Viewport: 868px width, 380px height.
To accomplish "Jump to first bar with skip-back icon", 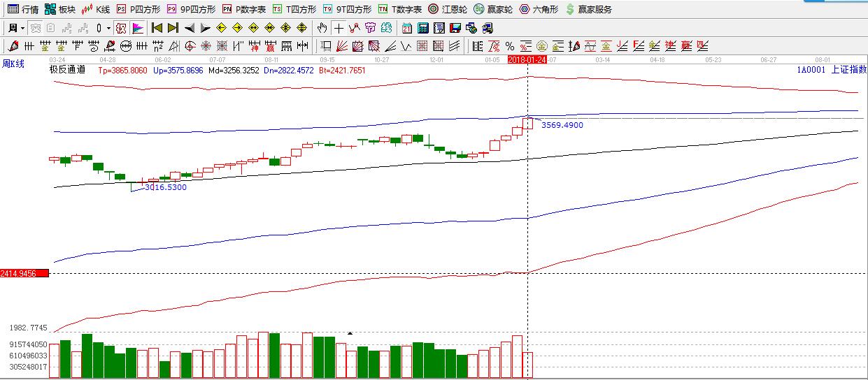I will tap(157, 28).
